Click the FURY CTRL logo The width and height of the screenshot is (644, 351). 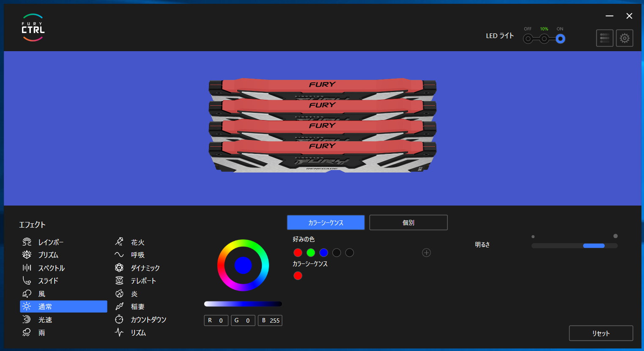click(x=33, y=28)
